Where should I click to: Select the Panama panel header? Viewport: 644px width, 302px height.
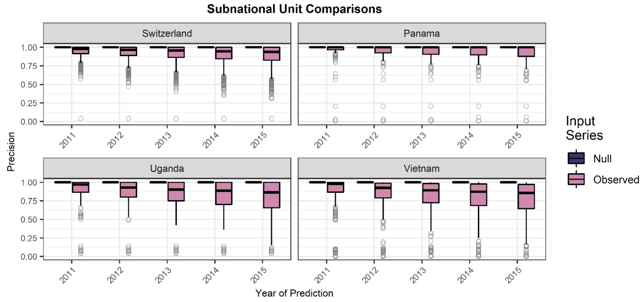point(422,33)
